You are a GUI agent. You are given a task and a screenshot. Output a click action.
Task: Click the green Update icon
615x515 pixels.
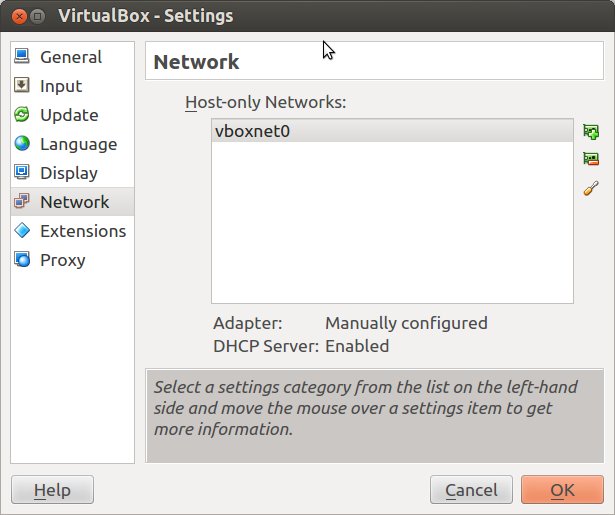tap(22, 114)
